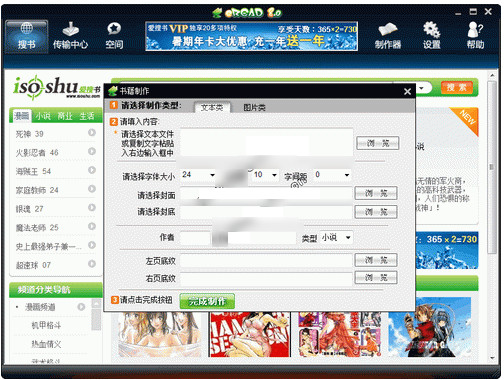
Task: Click 浏览 button beside 请选择封面
Action: (x=376, y=193)
